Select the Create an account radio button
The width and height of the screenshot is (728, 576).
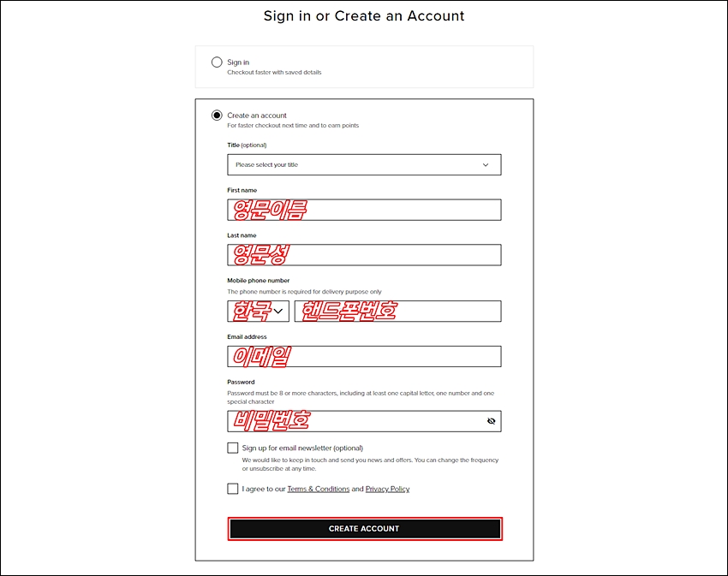(217, 115)
